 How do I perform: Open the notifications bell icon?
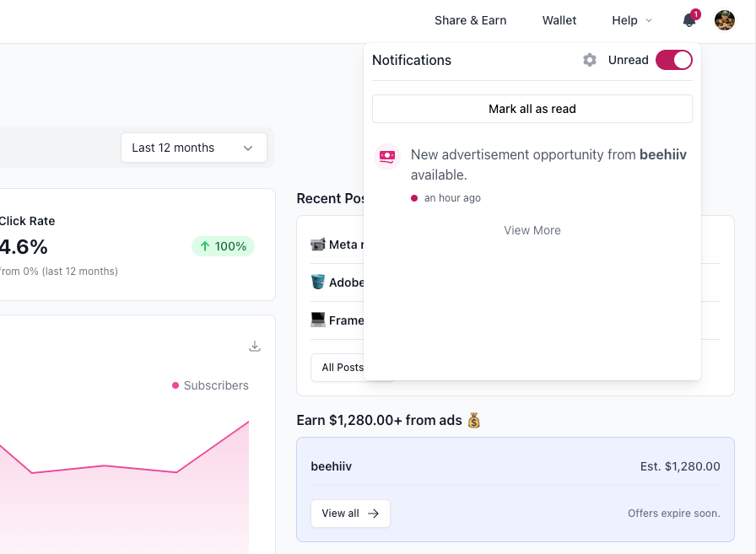[x=689, y=21]
